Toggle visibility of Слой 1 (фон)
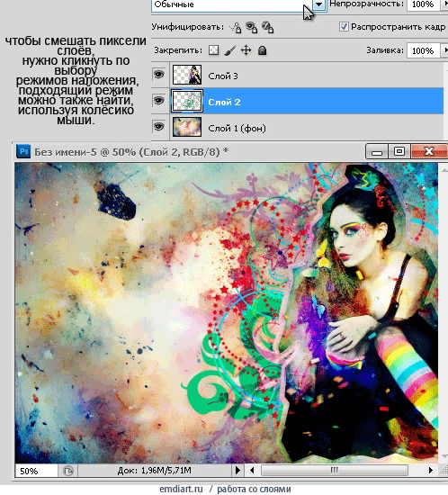Viewport: 448px width, 495px height. tap(158, 127)
